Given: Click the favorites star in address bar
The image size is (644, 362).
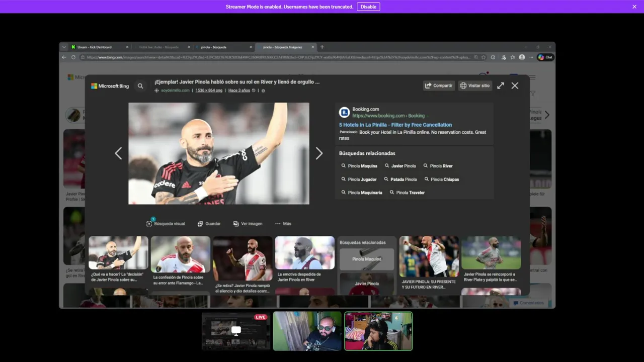Looking at the screenshot, I should tap(484, 57).
